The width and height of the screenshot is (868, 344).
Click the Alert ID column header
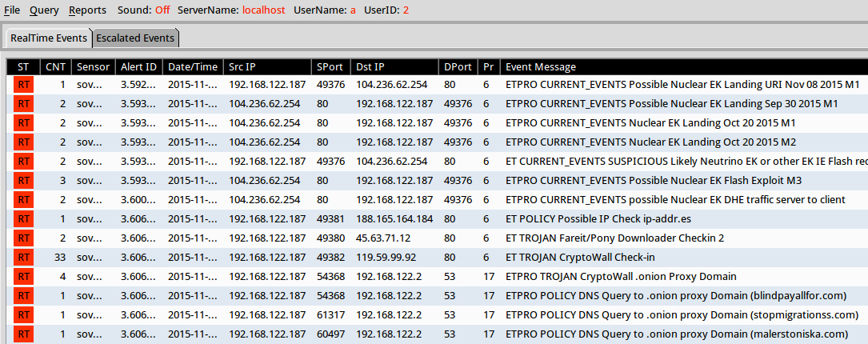pos(138,66)
